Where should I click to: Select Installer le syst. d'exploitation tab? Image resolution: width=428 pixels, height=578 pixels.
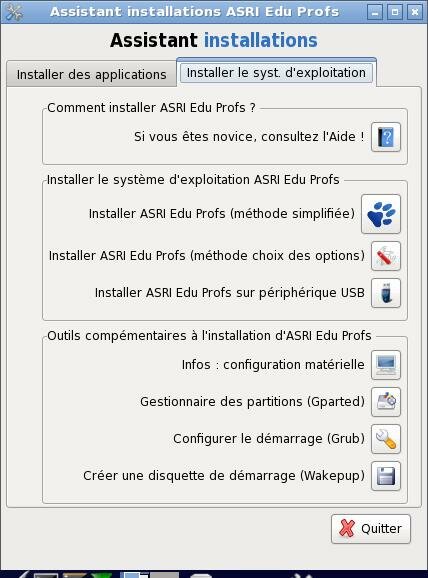click(276, 72)
